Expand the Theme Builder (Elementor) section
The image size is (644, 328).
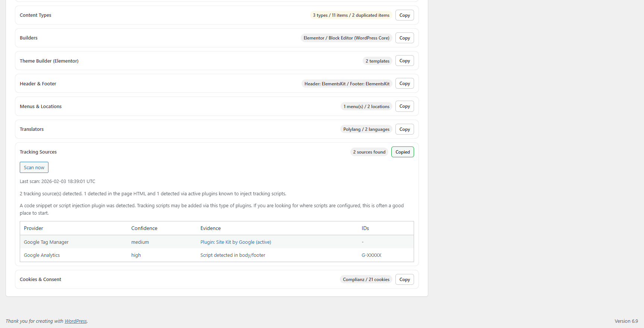tap(49, 61)
